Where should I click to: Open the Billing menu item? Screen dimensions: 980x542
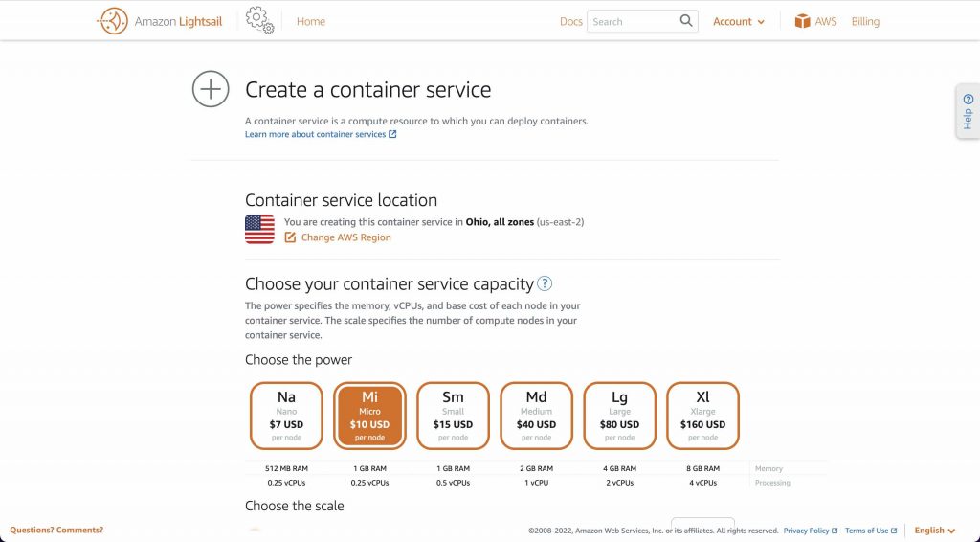coord(865,21)
